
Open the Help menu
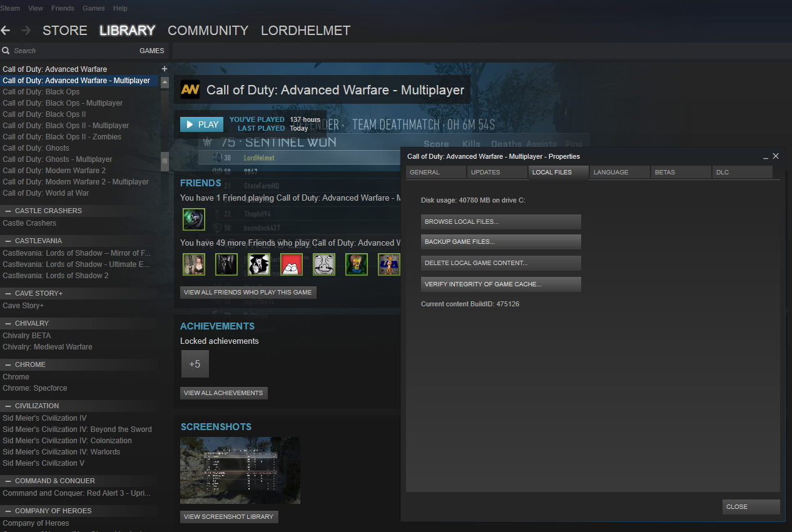click(121, 8)
